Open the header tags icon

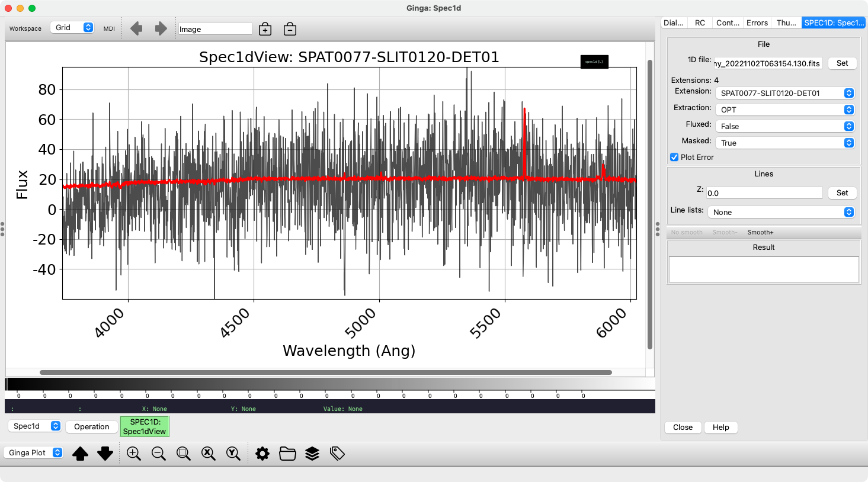point(337,454)
